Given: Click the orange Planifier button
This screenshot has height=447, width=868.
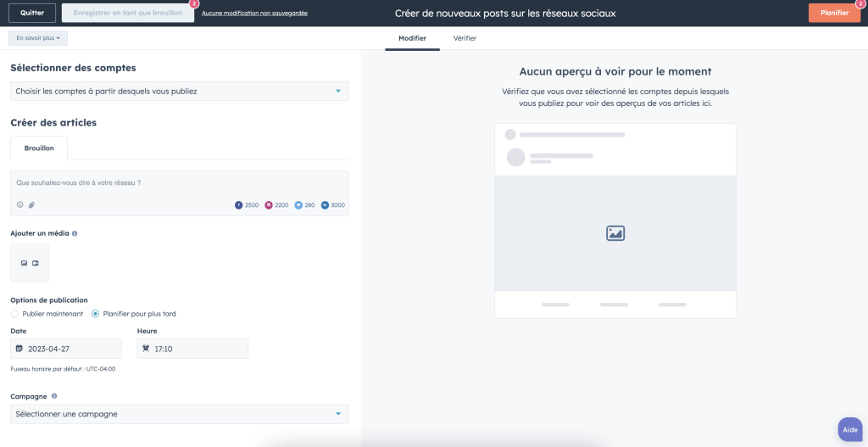Looking at the screenshot, I should [834, 13].
